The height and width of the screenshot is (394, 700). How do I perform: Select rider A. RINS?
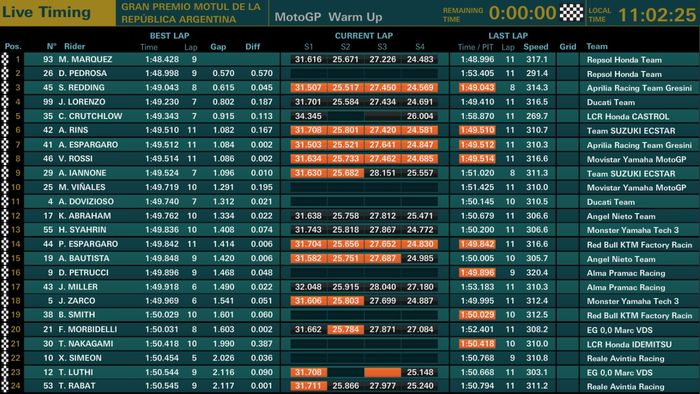coord(73,130)
